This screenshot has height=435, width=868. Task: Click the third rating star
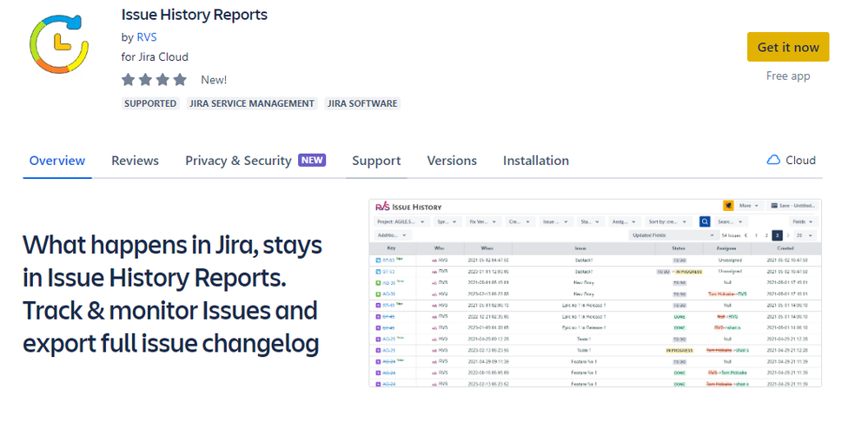[162, 80]
